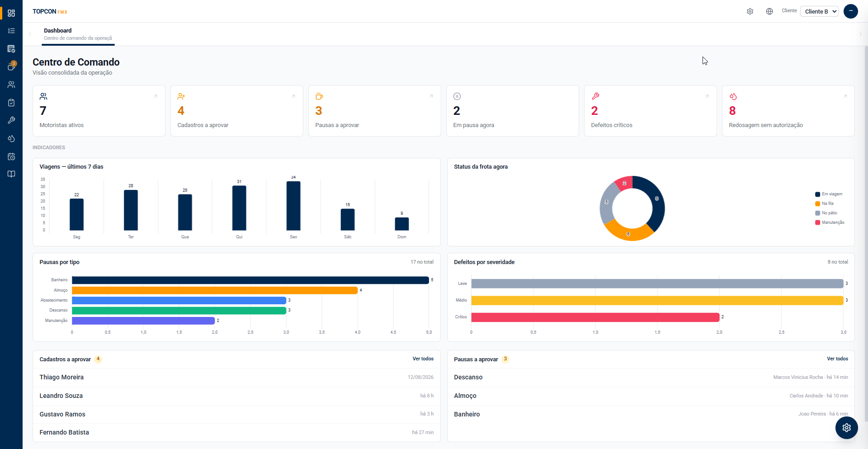Click Ver todos in Pausas a aprovar

838,359
